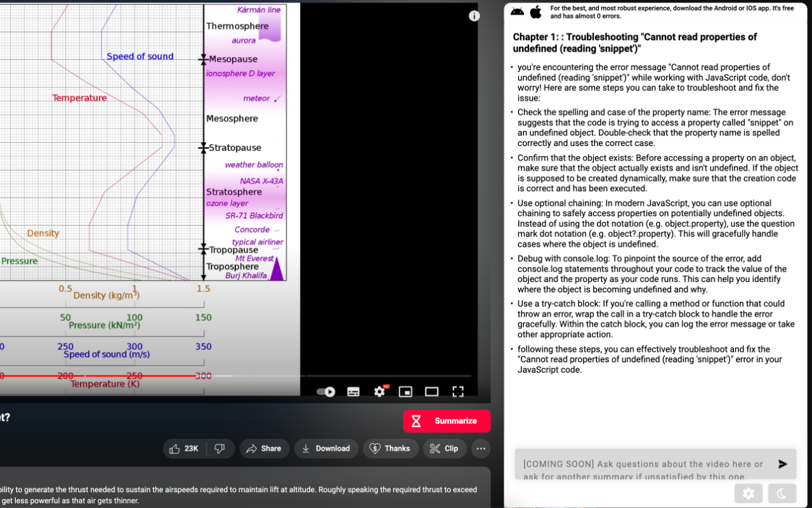Open the more options ellipsis menu
The height and width of the screenshot is (508, 812).
coord(481,448)
